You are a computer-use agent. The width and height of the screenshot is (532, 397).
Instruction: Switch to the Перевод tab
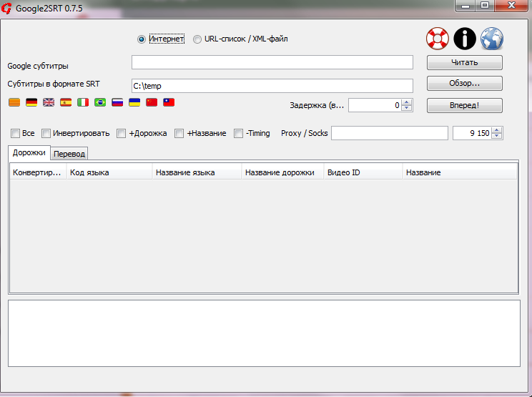pyautogui.click(x=69, y=154)
